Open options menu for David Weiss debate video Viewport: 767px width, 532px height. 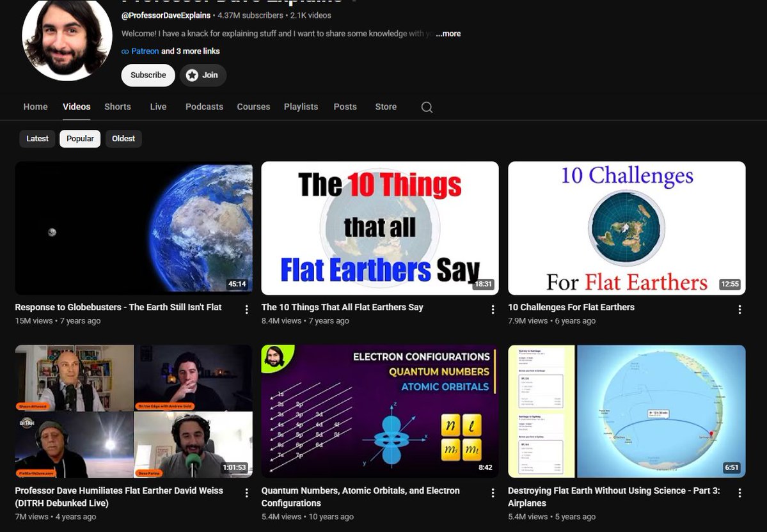coord(246,493)
